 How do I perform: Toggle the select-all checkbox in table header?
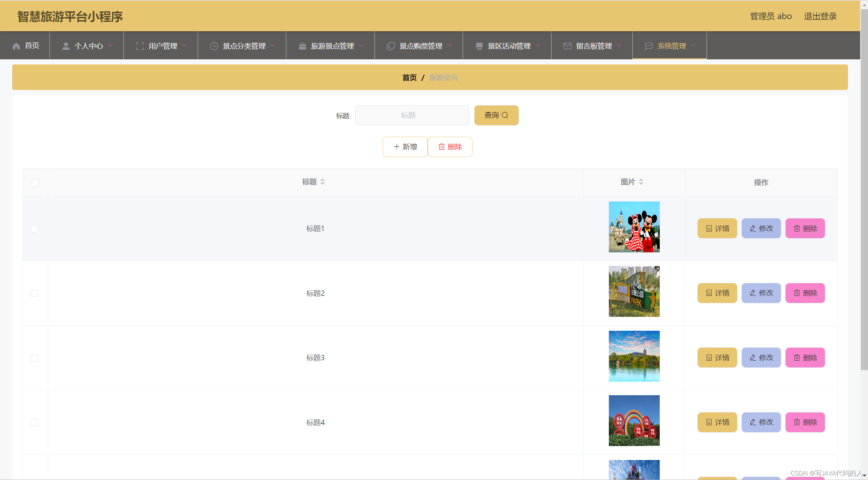(x=35, y=183)
